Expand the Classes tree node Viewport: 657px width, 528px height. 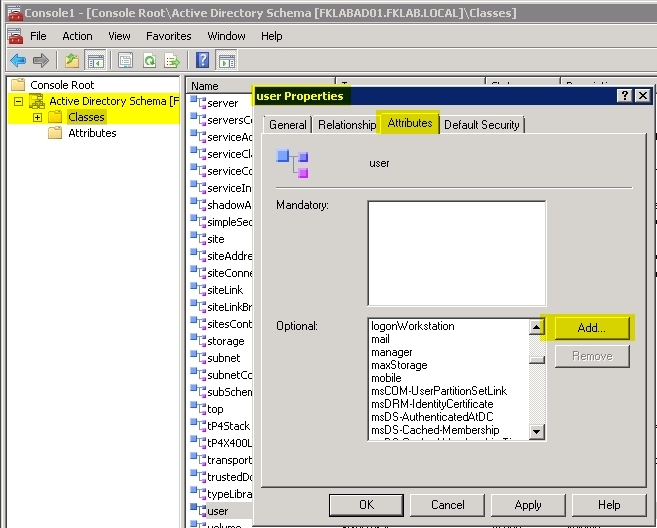coord(37,117)
